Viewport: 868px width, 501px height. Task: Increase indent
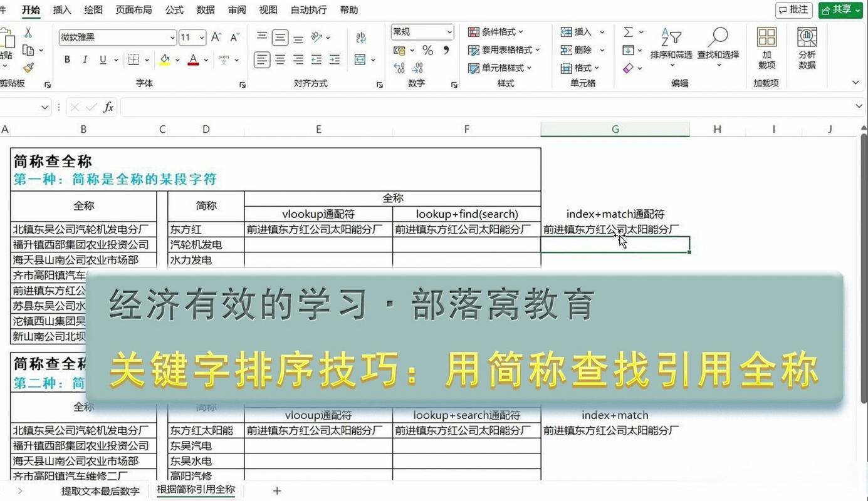335,59
